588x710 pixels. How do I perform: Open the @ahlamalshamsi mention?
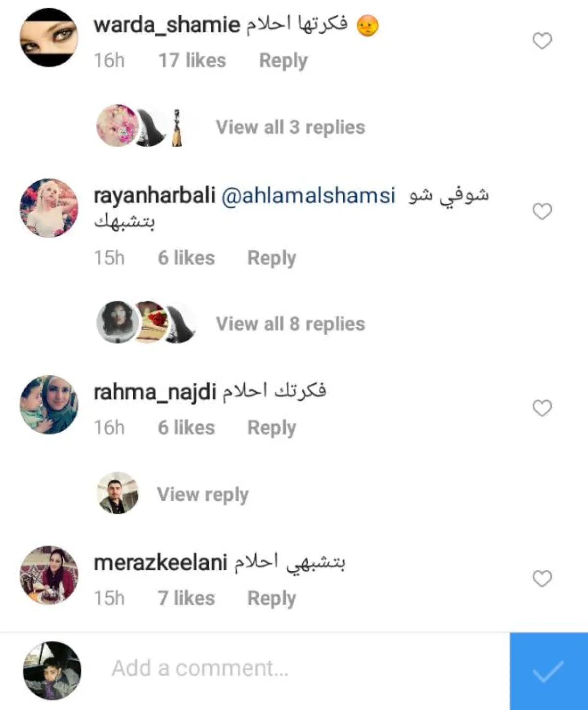308,196
